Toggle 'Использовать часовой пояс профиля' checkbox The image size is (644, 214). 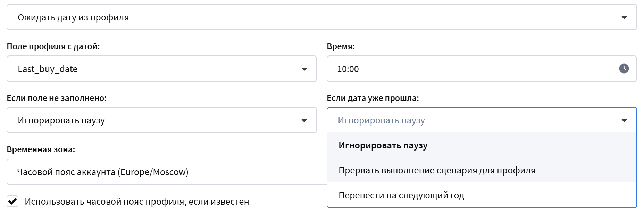(13, 201)
